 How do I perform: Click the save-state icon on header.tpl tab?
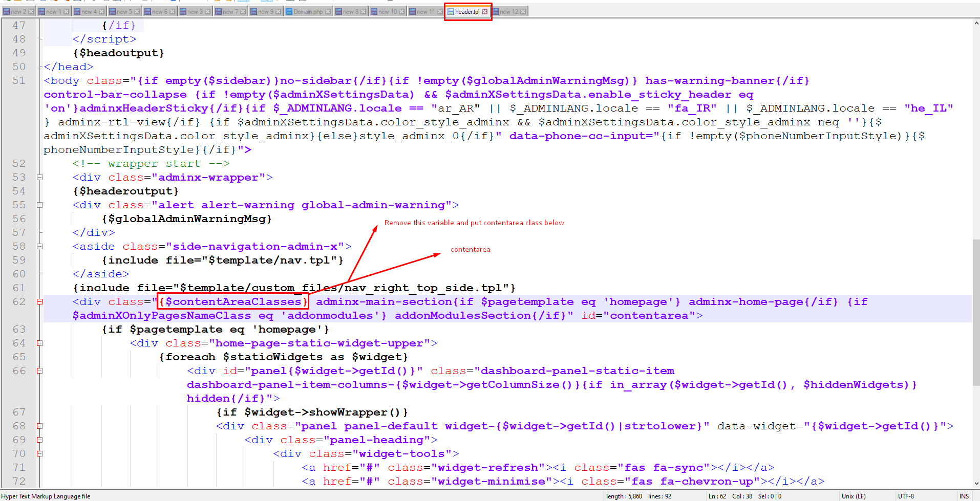pyautogui.click(x=451, y=12)
